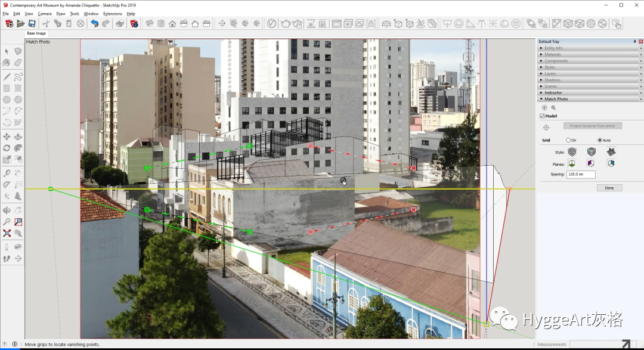Collapse the Match Photo panel
Image resolution: width=644 pixels, height=350 pixels.
(590, 99)
